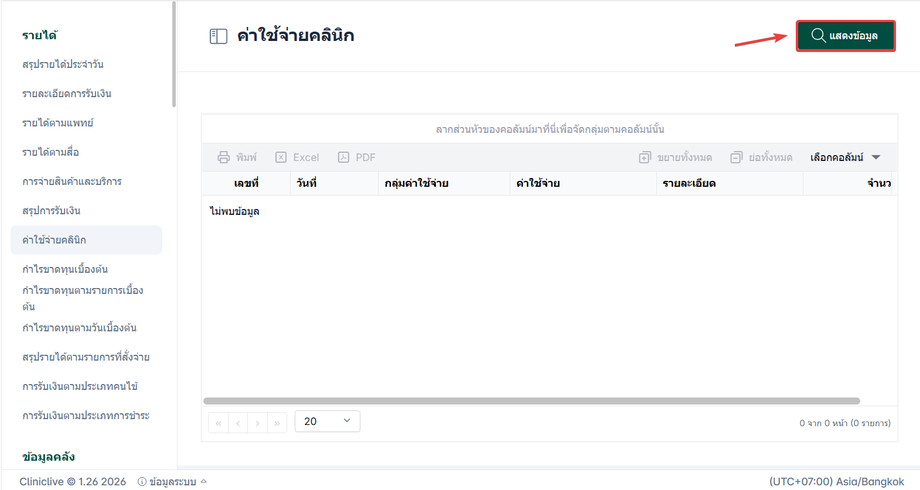Image resolution: width=920 pixels, height=490 pixels.
Task: Open การรับเงินตามประเภทการชำระ report
Action: 86,415
